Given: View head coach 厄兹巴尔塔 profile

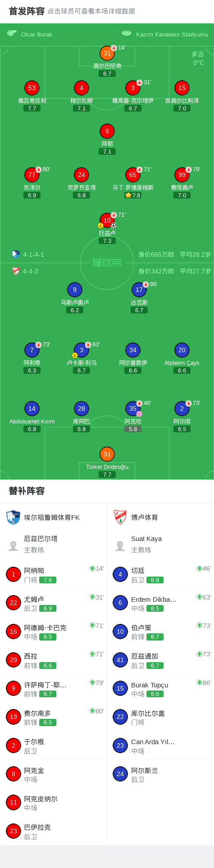Looking at the screenshot, I should pos(53,544).
